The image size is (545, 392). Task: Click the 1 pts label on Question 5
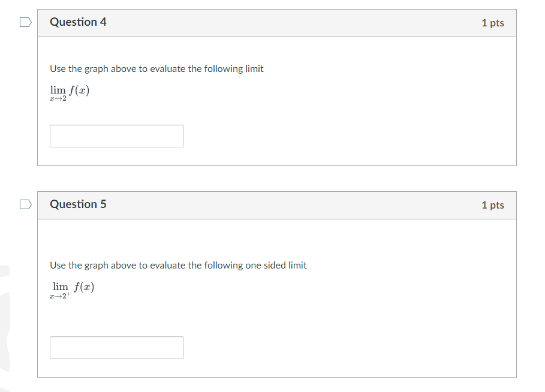point(492,204)
